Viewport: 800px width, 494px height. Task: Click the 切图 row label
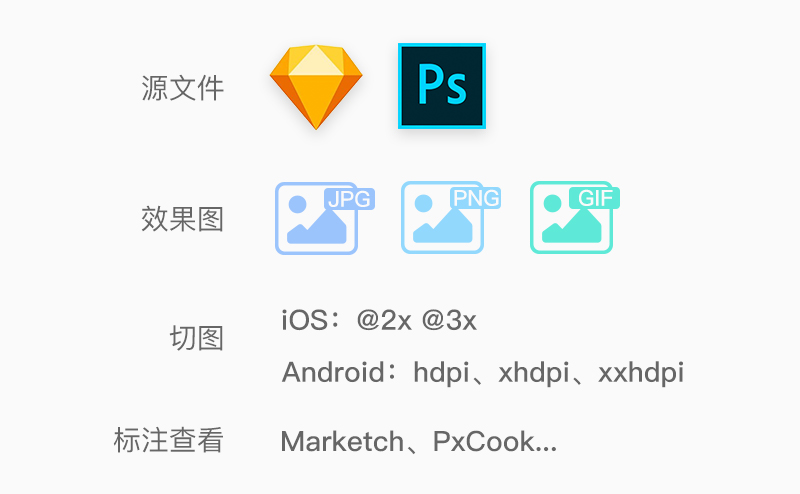pyautogui.click(x=197, y=338)
